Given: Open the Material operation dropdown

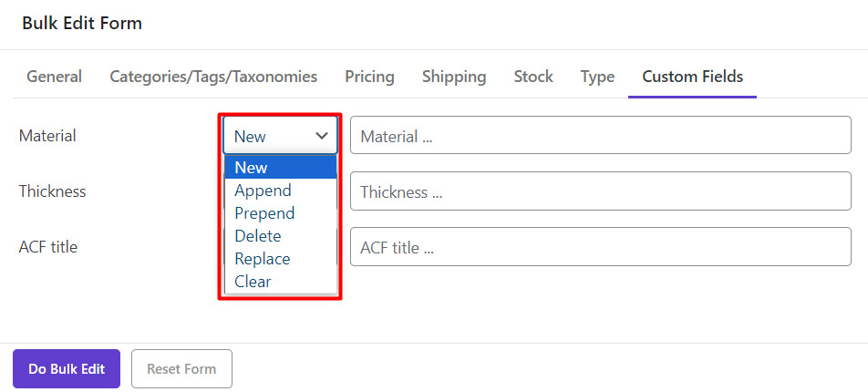Looking at the screenshot, I should (x=280, y=136).
